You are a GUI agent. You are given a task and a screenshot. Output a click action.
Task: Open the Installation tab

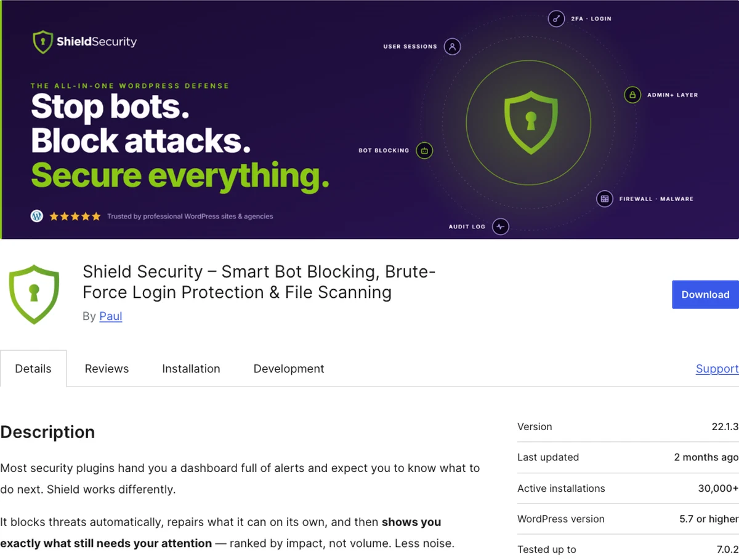click(x=191, y=369)
